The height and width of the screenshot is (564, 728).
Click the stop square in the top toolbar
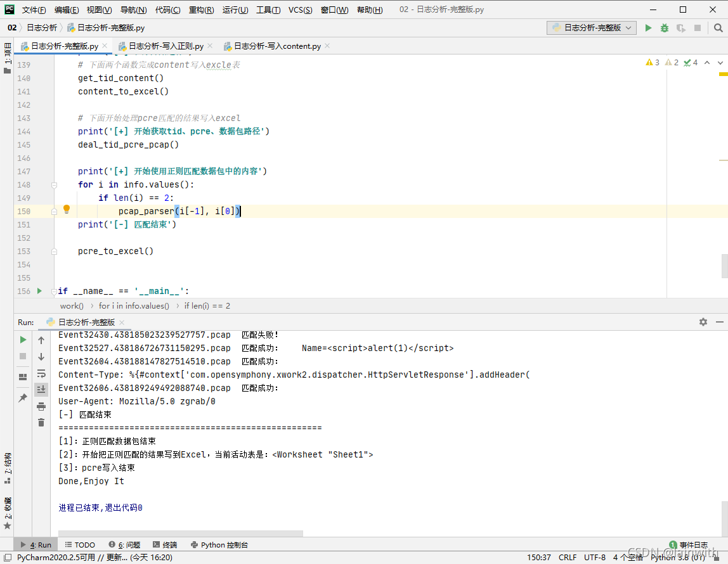(698, 28)
